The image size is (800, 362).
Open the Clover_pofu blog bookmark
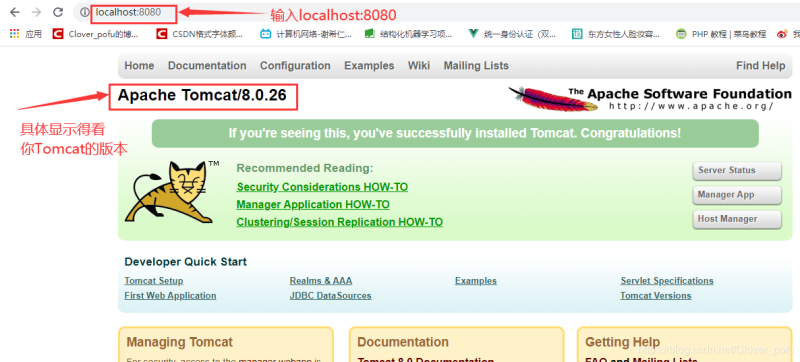point(96,34)
